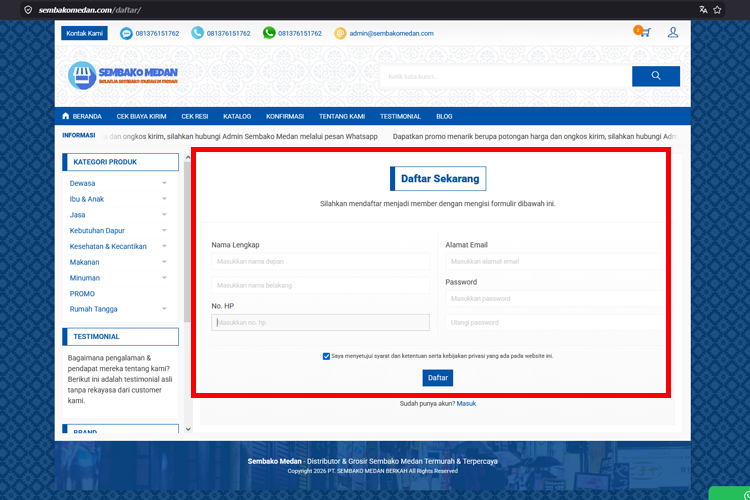The height and width of the screenshot is (500, 750).
Task: Focus the search keyword input field
Action: tap(506, 77)
